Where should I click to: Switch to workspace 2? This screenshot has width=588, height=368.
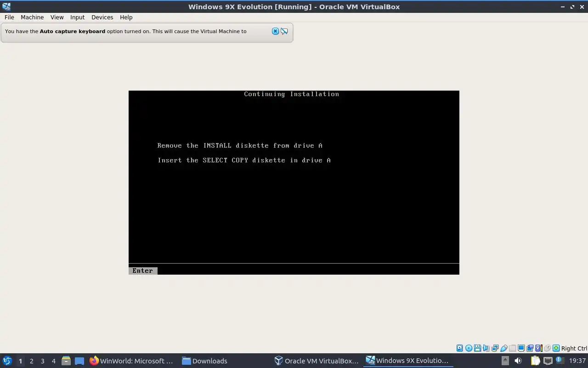tap(31, 361)
